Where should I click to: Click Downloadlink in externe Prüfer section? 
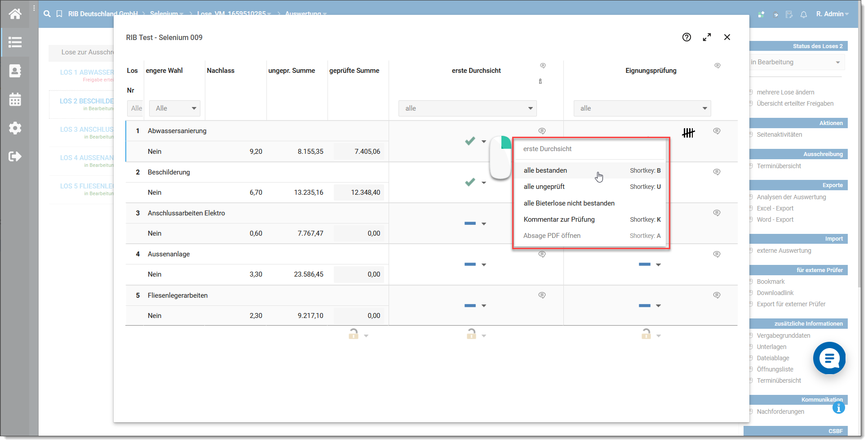point(775,293)
